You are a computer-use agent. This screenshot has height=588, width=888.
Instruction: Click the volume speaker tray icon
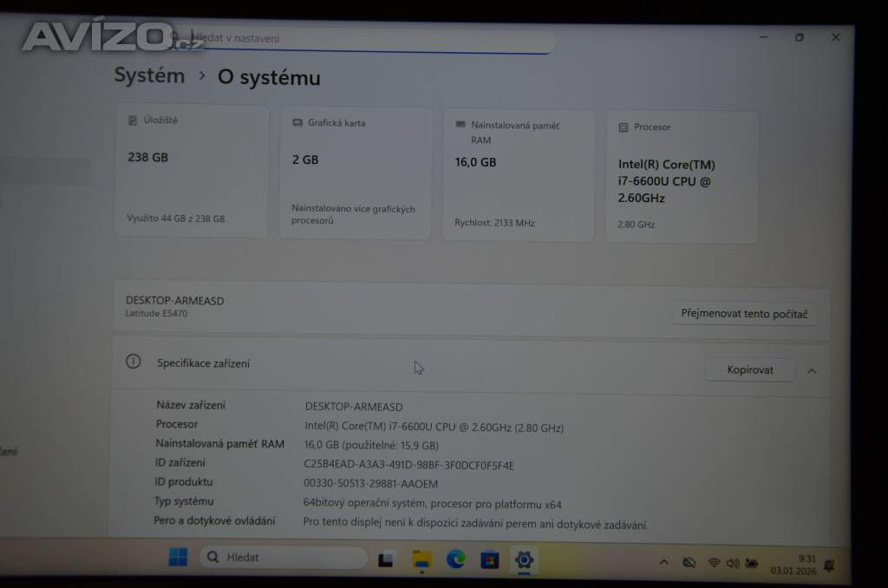(733, 563)
